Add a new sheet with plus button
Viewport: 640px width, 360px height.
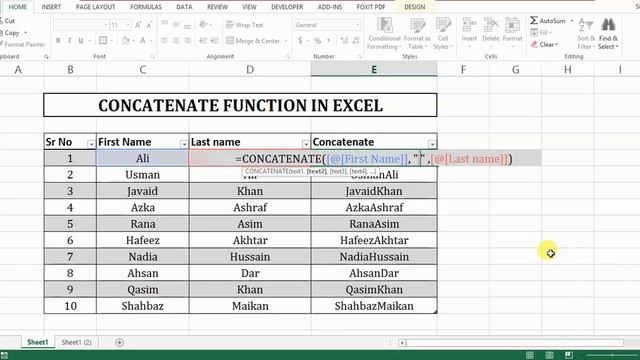(119, 342)
